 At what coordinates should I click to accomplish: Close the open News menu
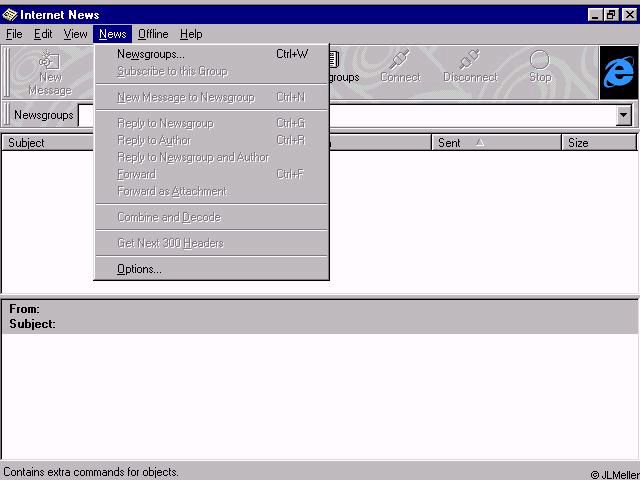coord(112,34)
